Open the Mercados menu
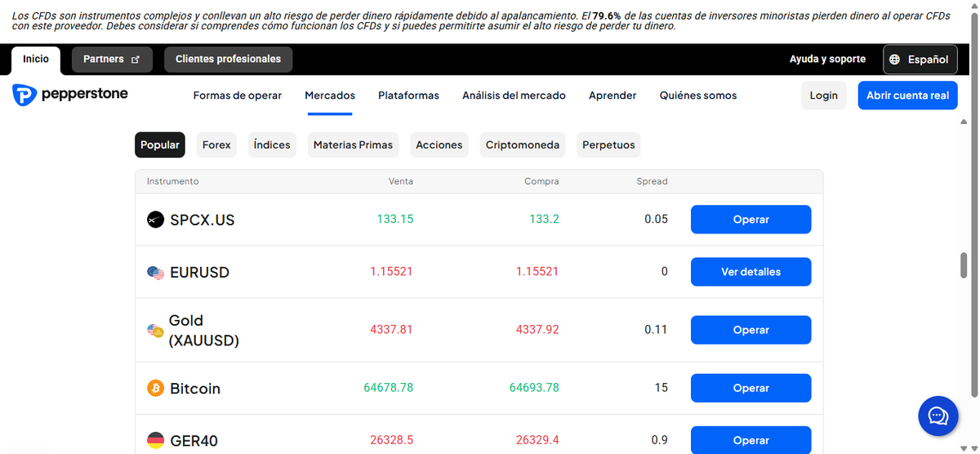The width and height of the screenshot is (980, 454). [x=330, y=96]
